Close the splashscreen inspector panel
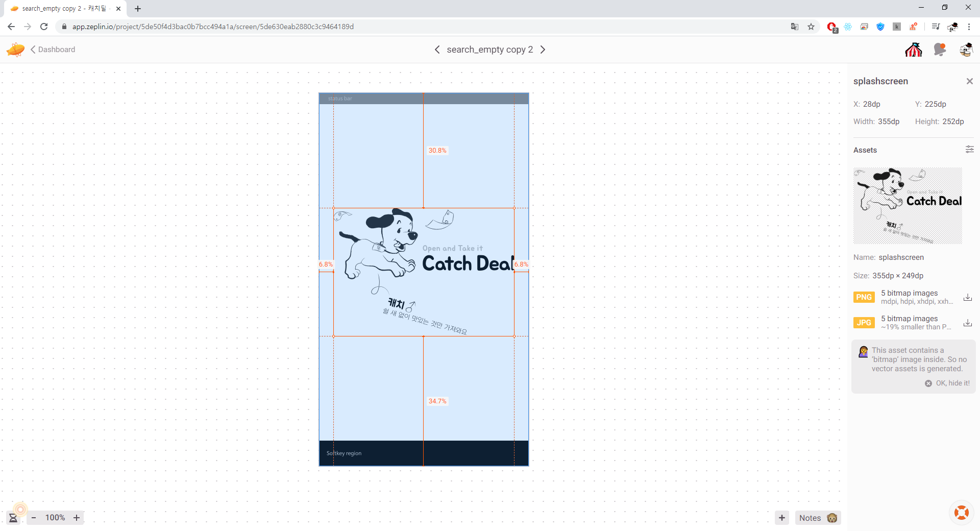Image resolution: width=980 pixels, height=531 pixels. (970, 81)
